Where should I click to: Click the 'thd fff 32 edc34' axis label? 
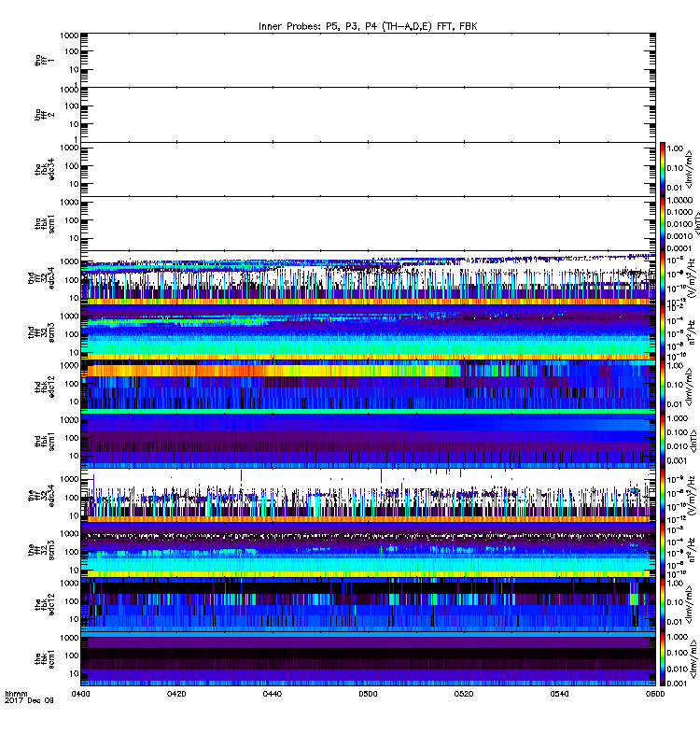click(41, 278)
